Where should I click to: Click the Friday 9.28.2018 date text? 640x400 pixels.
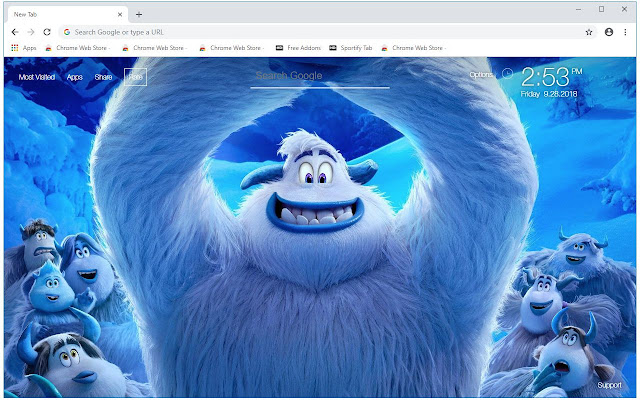pyautogui.click(x=549, y=94)
